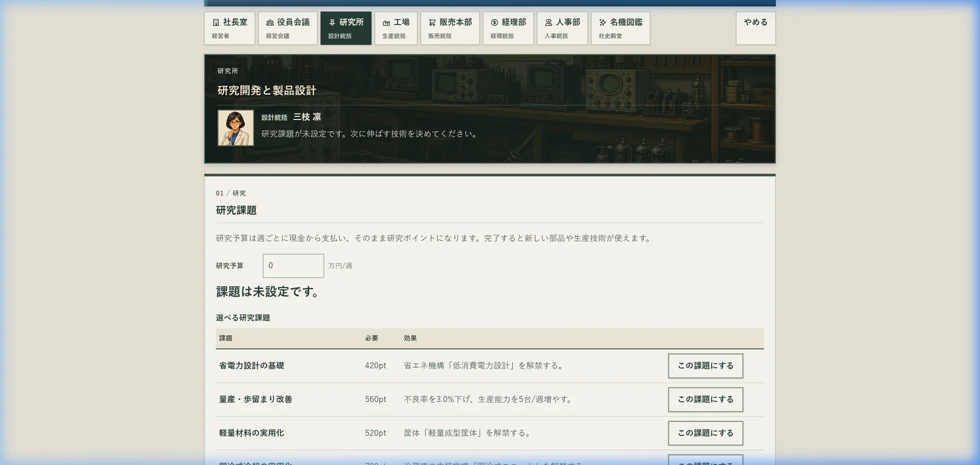Choose 量産・歩留まり改善 with この課題にする
Screen dimensions: 980x465
[x=706, y=399]
